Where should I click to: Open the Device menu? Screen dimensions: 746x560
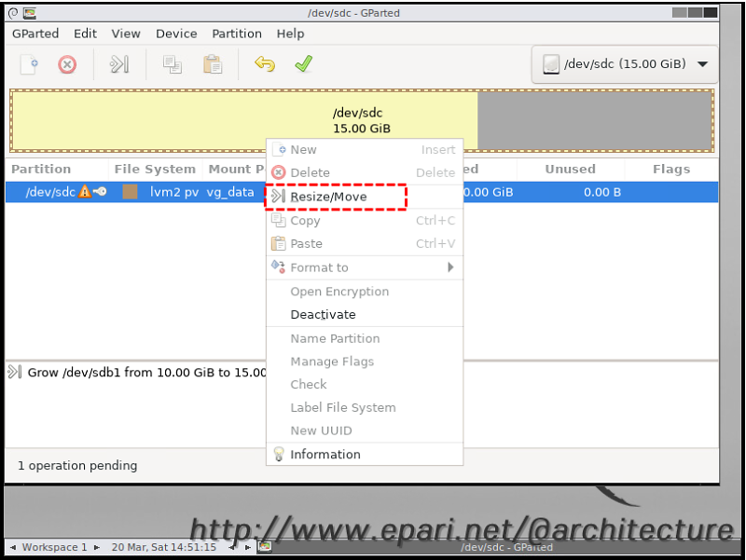[x=176, y=34]
